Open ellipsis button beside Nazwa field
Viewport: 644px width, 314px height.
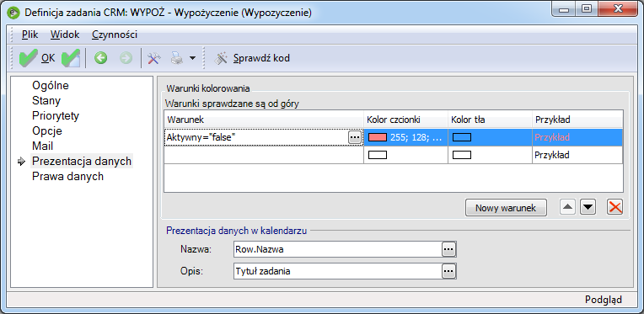click(x=449, y=249)
